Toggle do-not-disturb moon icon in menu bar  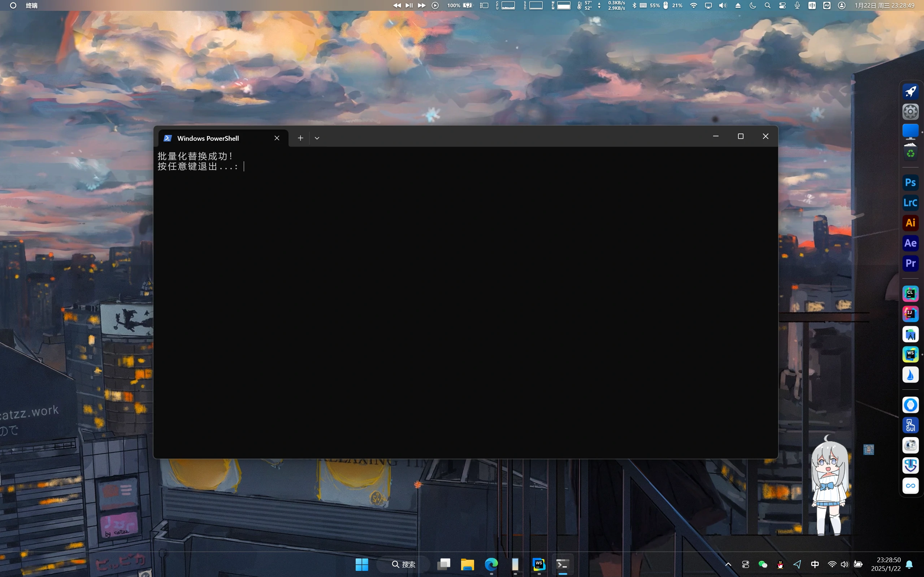click(x=752, y=5)
